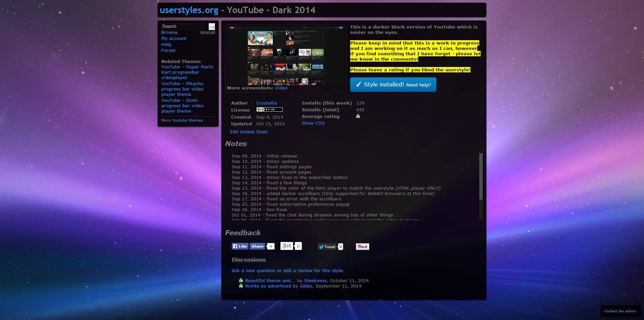Open Sleekness user profile link

click(x=315, y=281)
